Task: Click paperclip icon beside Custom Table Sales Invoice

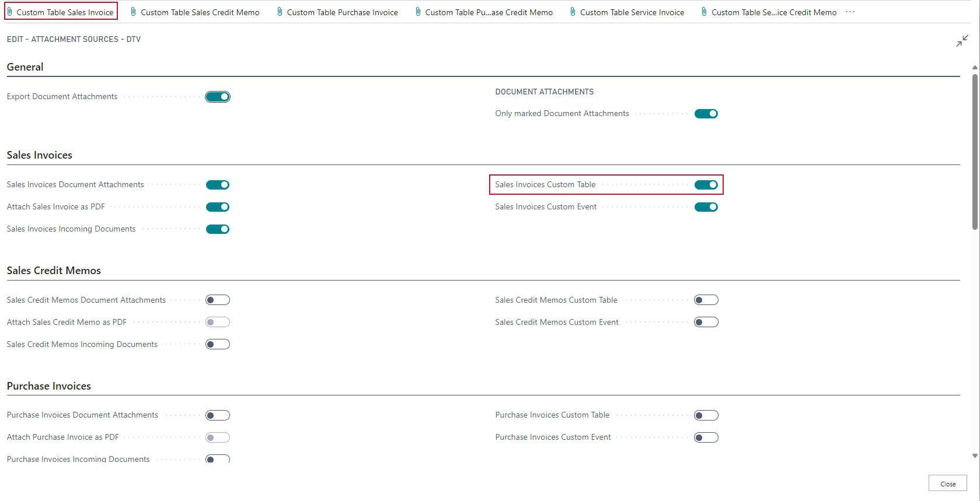Action: pos(10,12)
